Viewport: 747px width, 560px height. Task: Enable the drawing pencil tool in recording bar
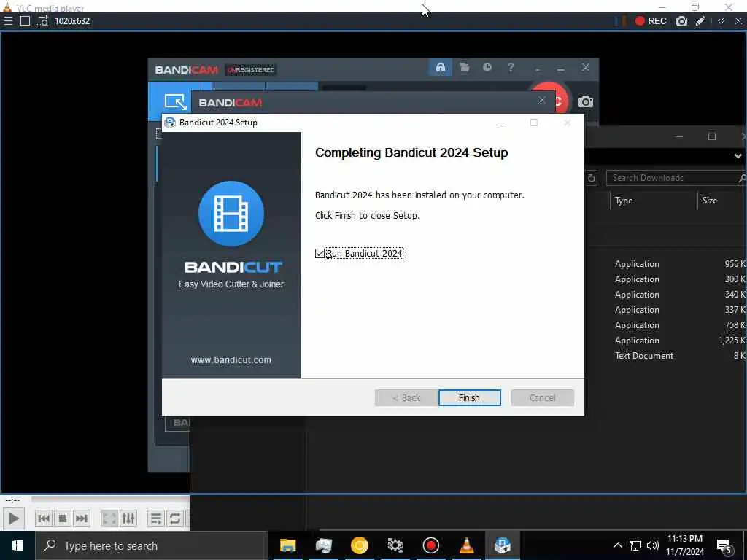click(x=700, y=21)
